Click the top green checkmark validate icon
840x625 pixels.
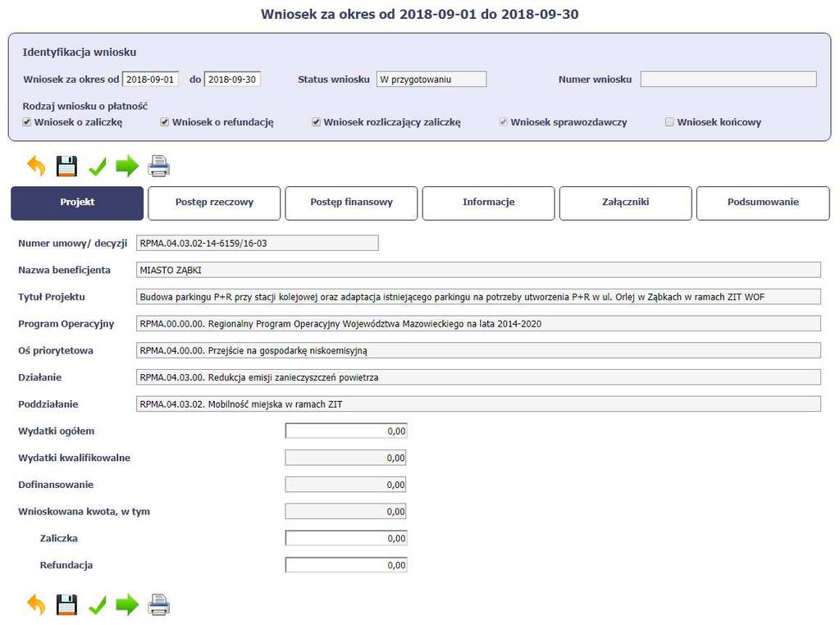97,166
